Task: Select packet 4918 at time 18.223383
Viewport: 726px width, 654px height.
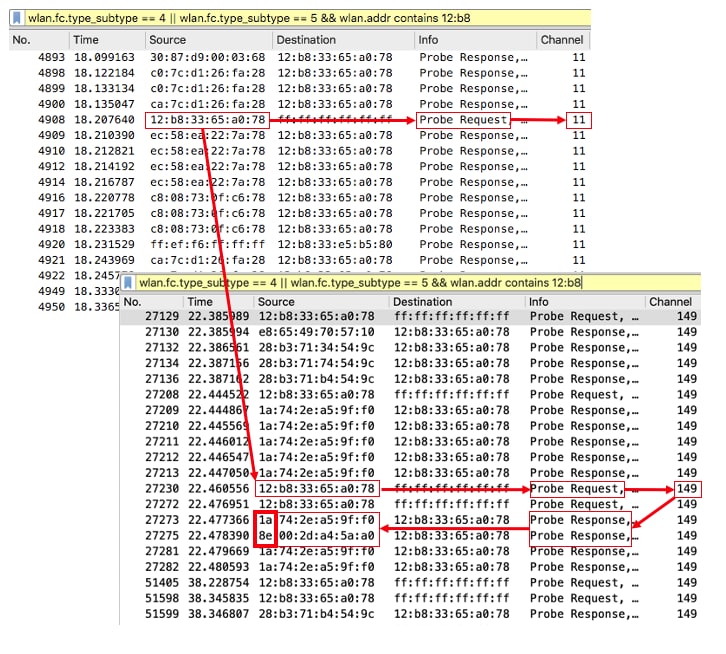Action: pyautogui.click(x=300, y=229)
